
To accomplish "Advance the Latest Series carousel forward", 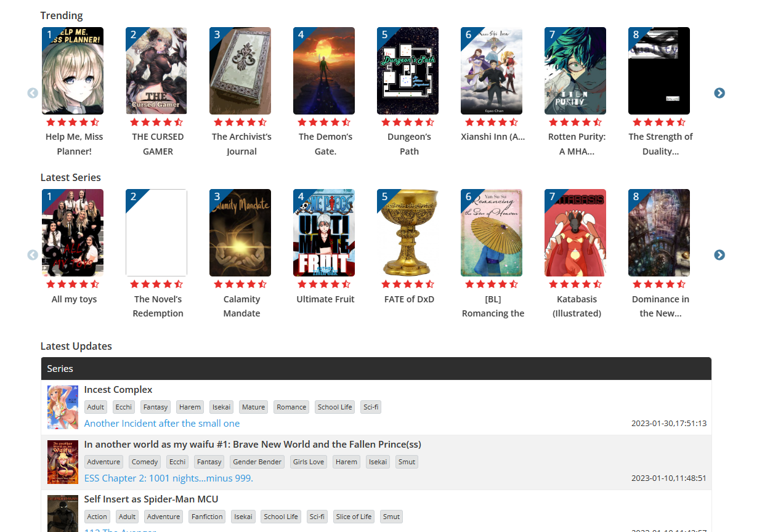I will click(719, 255).
